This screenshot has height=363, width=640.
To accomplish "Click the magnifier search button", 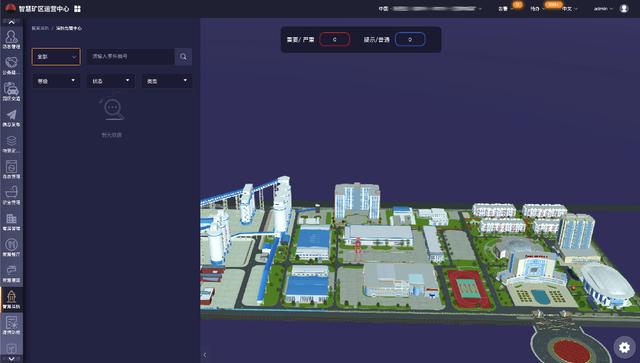I will coord(183,57).
